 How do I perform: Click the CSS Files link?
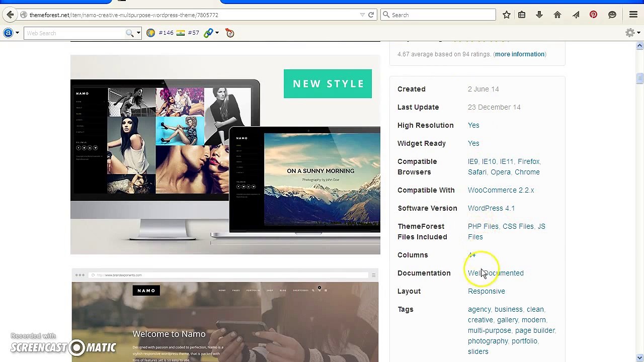[518, 226]
